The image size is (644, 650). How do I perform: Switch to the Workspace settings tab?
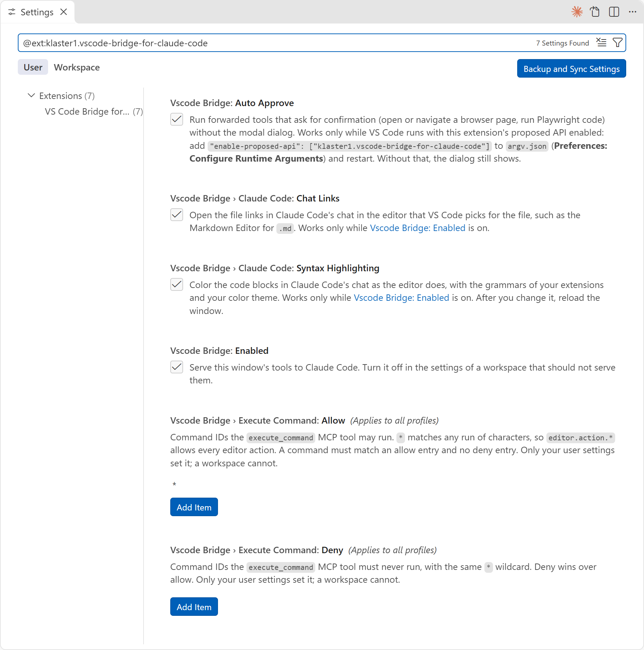77,67
